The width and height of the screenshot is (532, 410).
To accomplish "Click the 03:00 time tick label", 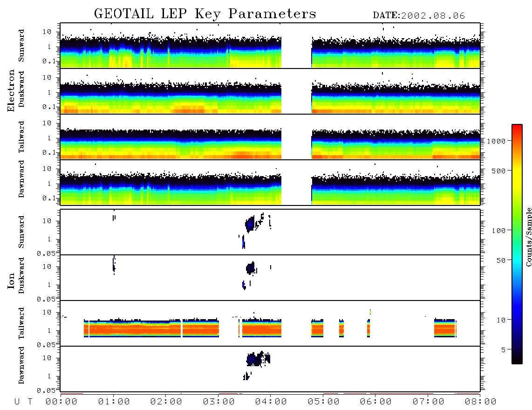I will (x=219, y=402).
